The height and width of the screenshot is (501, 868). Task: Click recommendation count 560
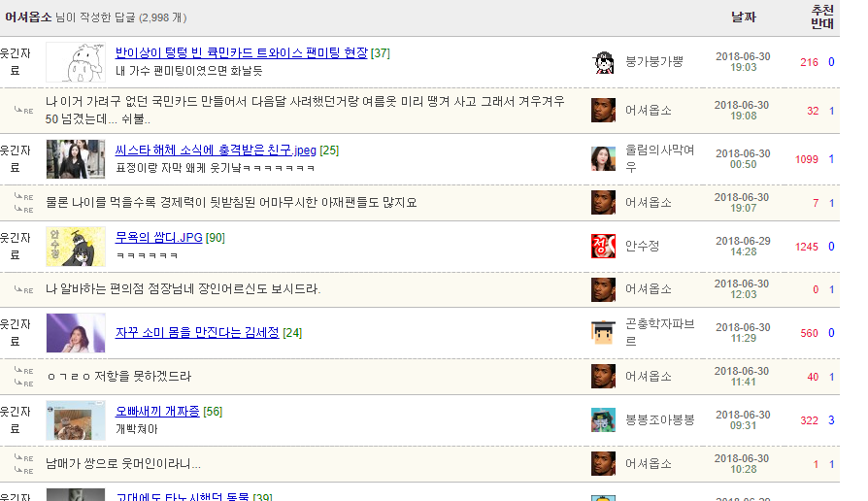point(810,333)
